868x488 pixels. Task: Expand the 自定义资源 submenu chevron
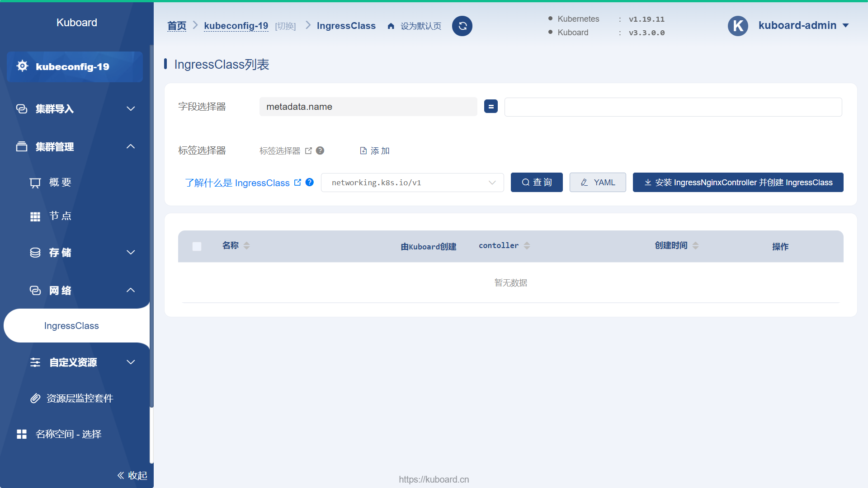131,362
